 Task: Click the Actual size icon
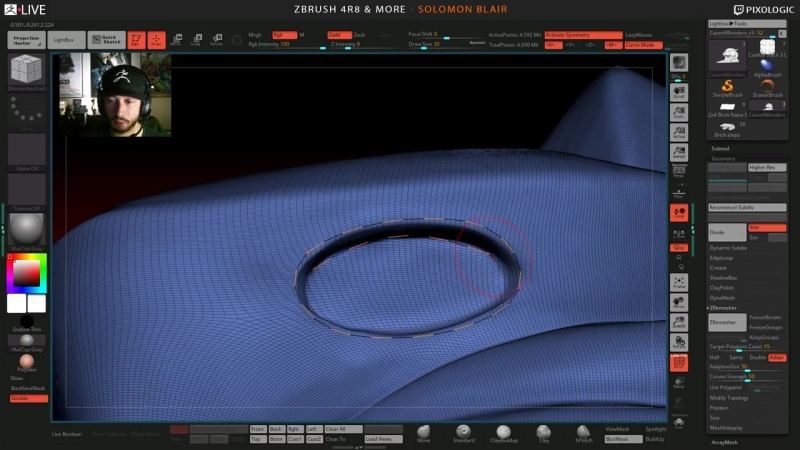click(x=679, y=132)
